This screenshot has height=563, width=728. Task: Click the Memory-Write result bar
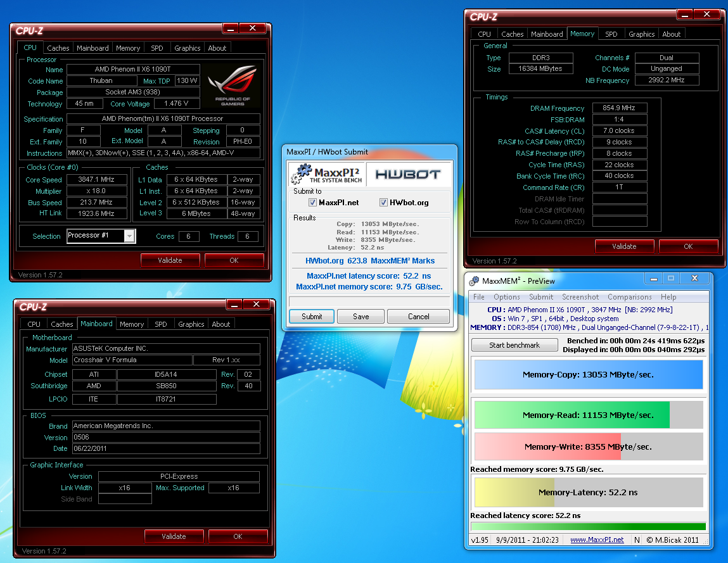tap(588, 446)
